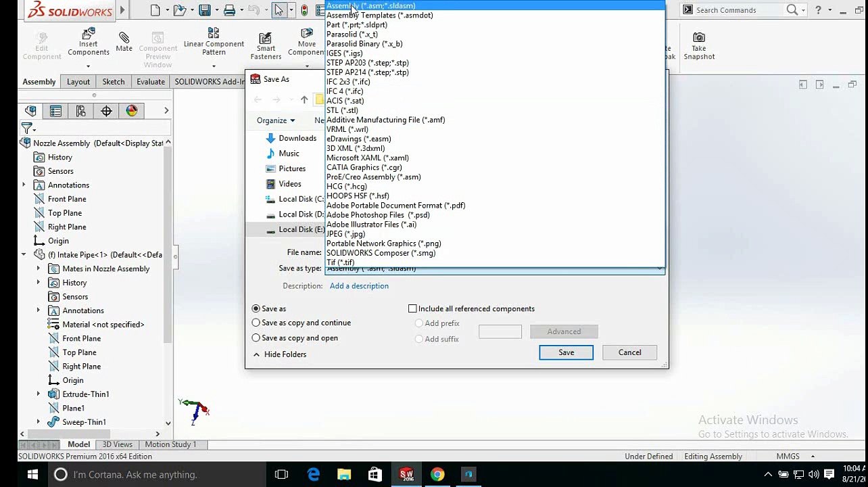868x487 pixels.
Task: Open the PropertyManager tab icon
Action: (x=55, y=111)
